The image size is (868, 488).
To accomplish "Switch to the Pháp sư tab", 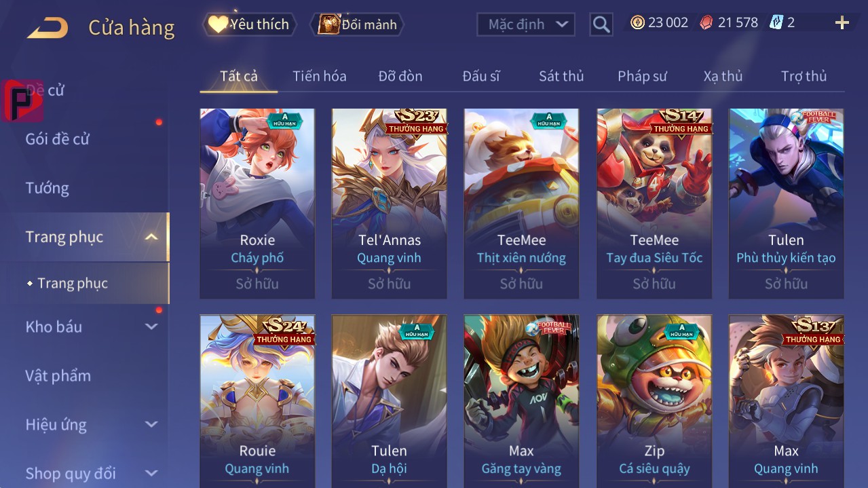I will click(x=642, y=76).
